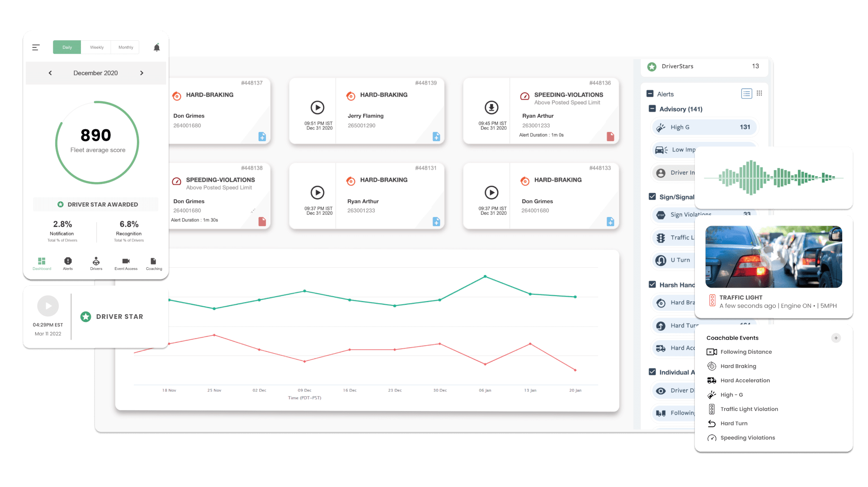The image size is (868, 487).
Task: Switch to the Weekly tab
Action: pyautogui.click(x=96, y=47)
